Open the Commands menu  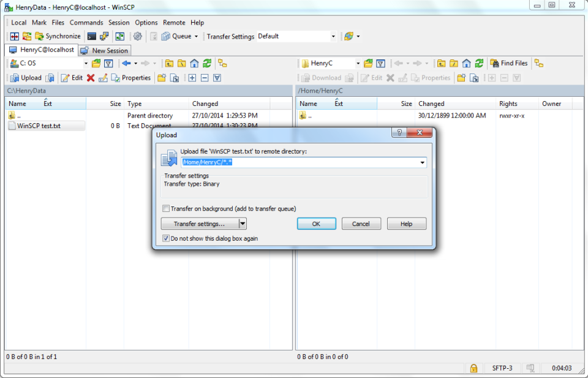pyautogui.click(x=86, y=23)
